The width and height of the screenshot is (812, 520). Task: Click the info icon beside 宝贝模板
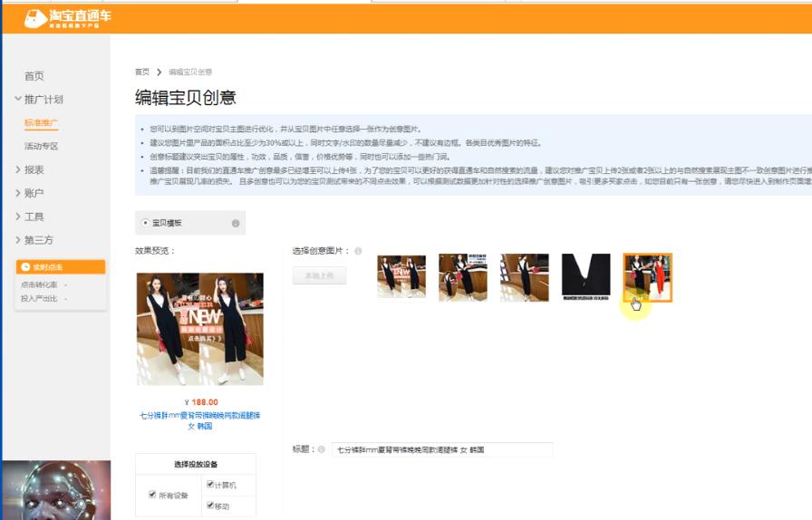coord(236,223)
